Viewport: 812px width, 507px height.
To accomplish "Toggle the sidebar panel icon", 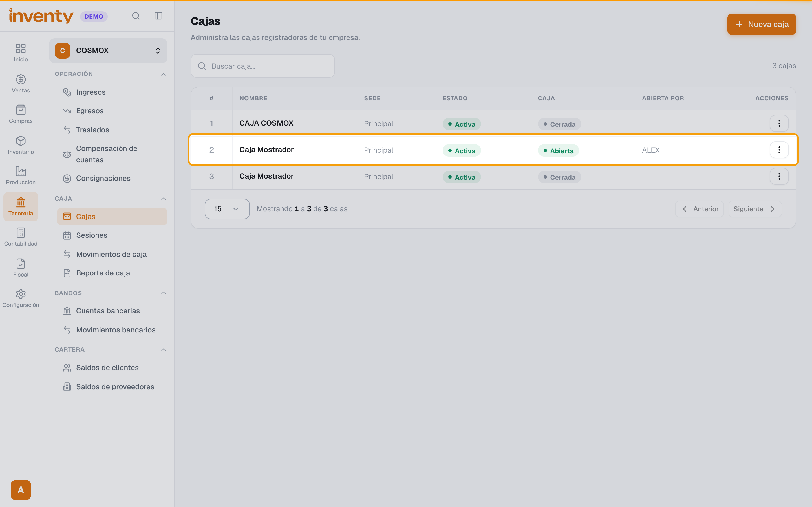I will tap(158, 16).
